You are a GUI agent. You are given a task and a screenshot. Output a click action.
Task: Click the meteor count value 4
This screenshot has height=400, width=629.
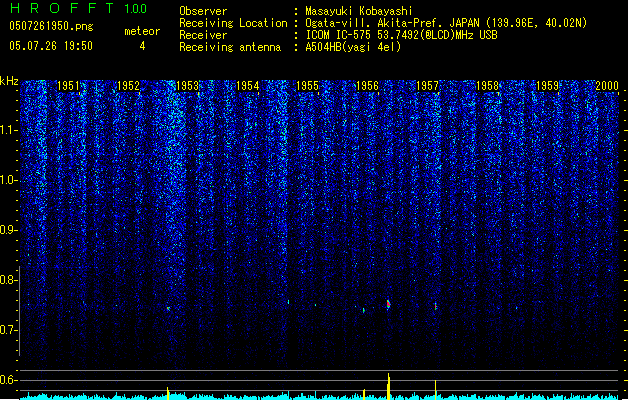(x=142, y=46)
